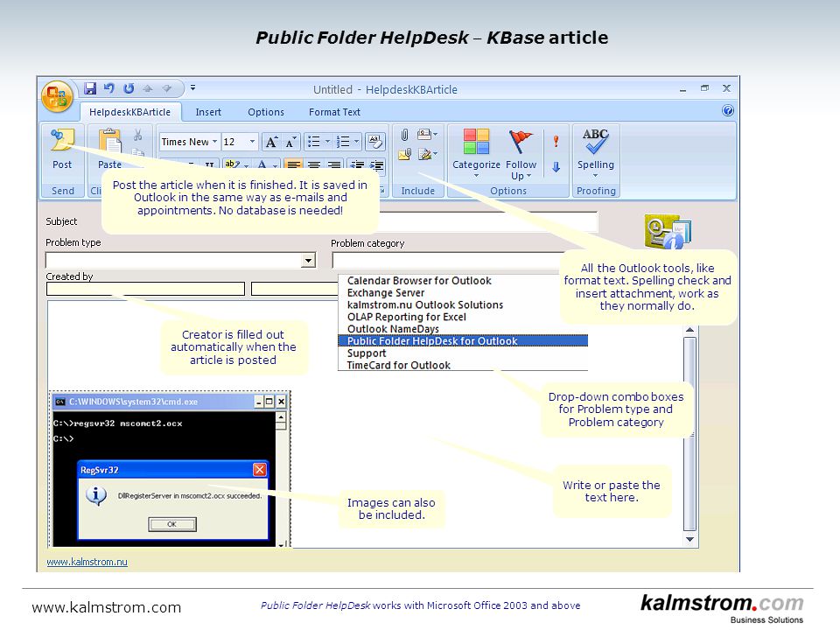This screenshot has width=840, height=630.
Task: Open the Follow Up flag menu
Action: tap(521, 154)
